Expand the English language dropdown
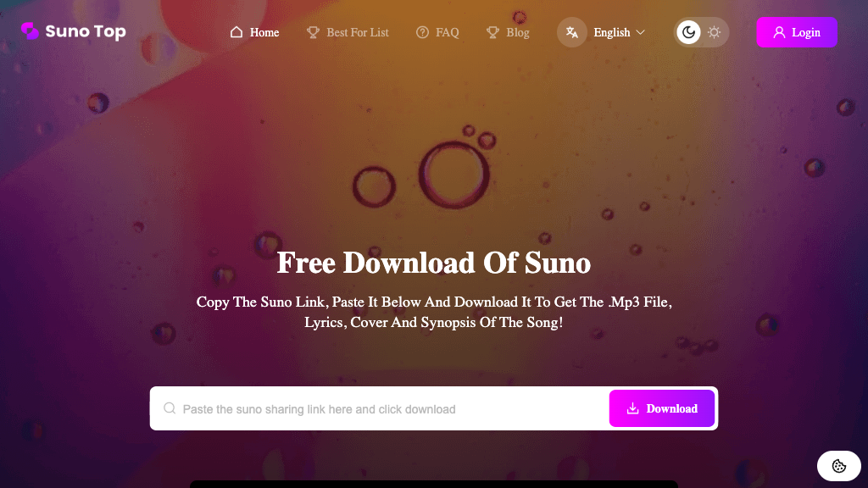 pyautogui.click(x=619, y=32)
